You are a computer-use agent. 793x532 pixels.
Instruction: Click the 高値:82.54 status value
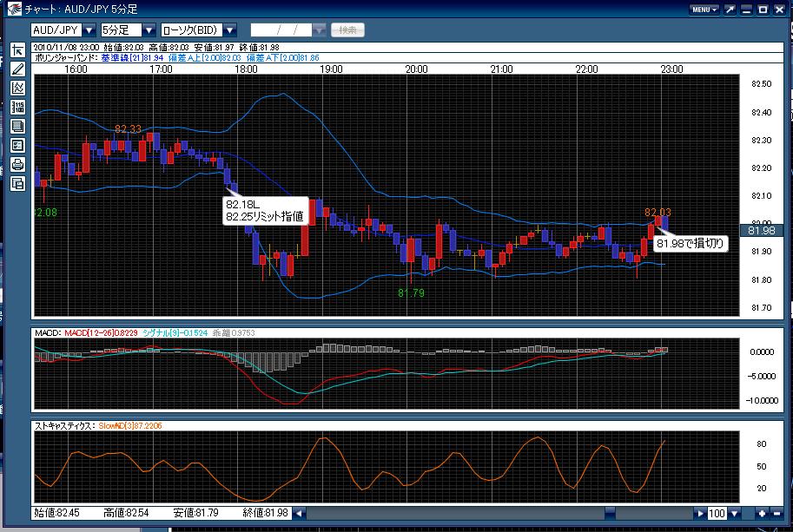pyautogui.click(x=126, y=513)
